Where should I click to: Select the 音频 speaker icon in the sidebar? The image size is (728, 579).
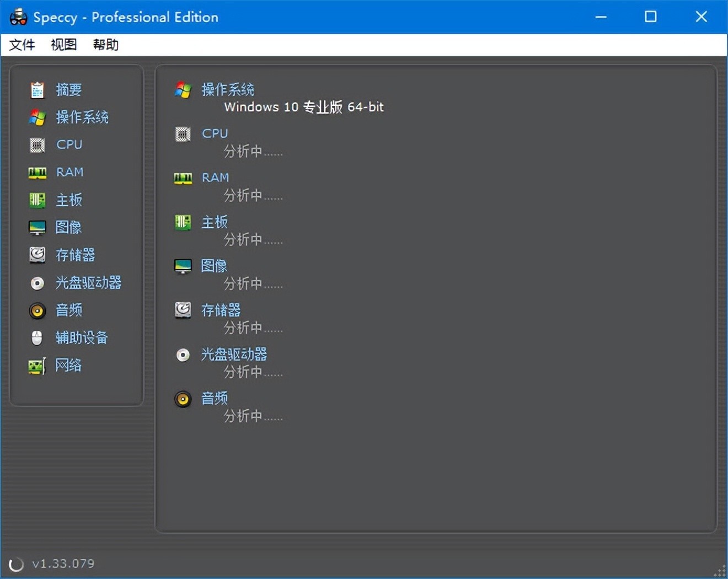(37, 310)
